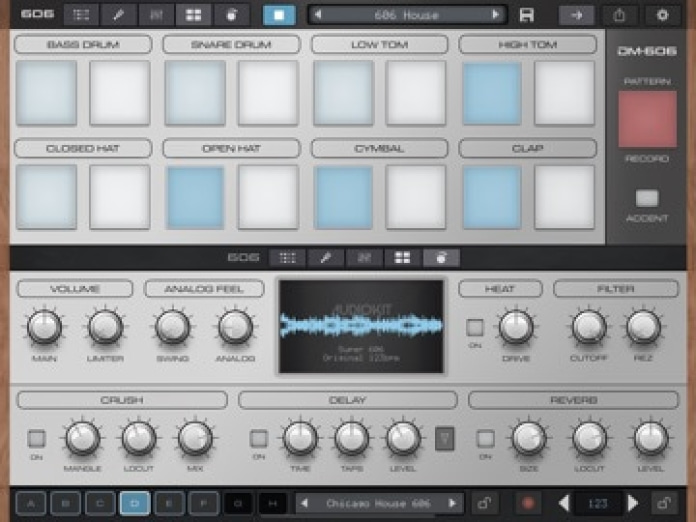This screenshot has height=522, width=696.
Task: Decrease tempo with the left arrow
Action: [564, 503]
